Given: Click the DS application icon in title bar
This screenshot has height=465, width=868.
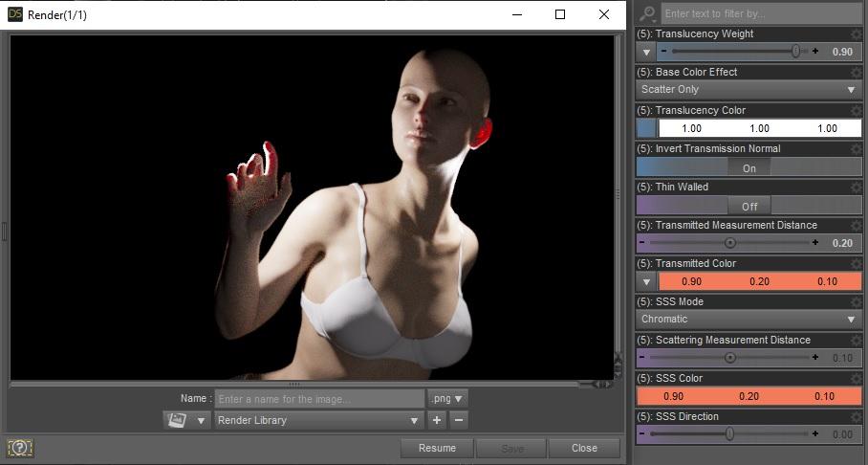Looking at the screenshot, I should click(15, 14).
